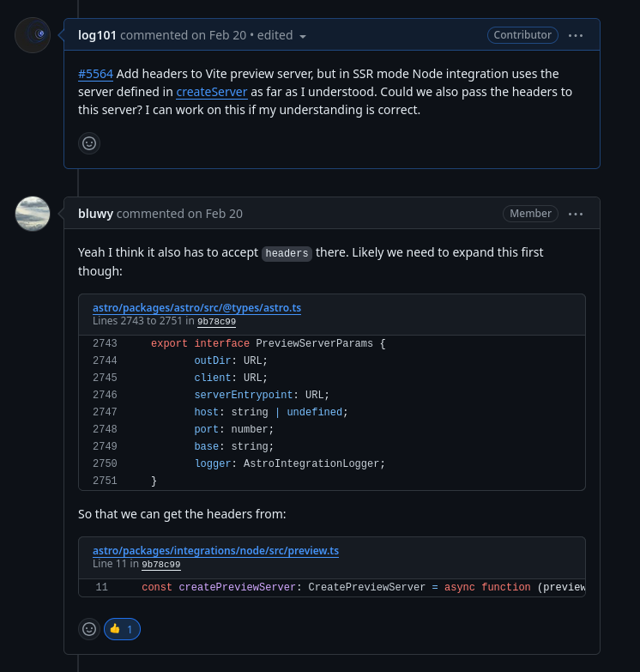Click the Member badge
640x672 pixels.
pos(530,214)
